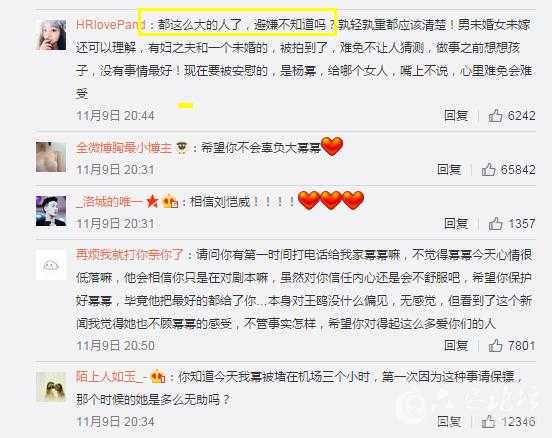Reply to the comment posted at 20:34
The image size is (552, 438).
[x=449, y=421]
